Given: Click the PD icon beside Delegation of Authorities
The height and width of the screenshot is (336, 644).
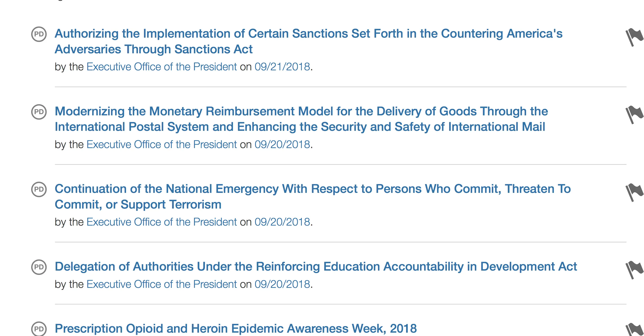Looking at the screenshot, I should point(39,267).
